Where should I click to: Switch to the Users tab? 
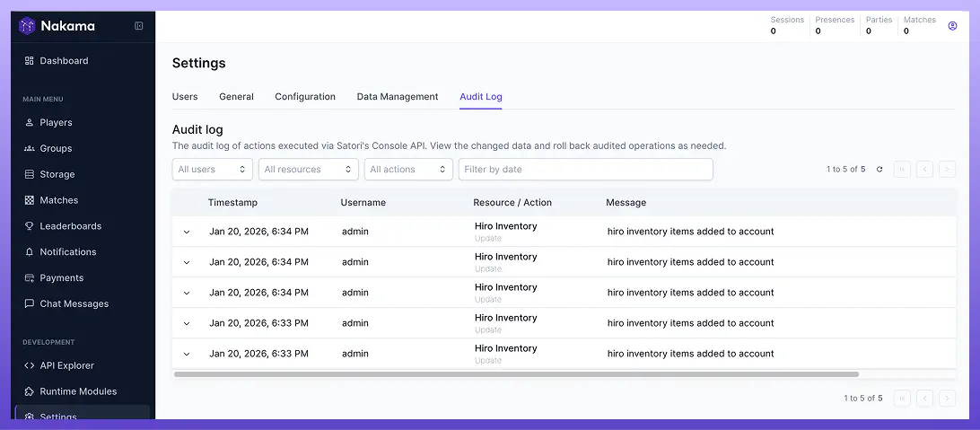185,97
